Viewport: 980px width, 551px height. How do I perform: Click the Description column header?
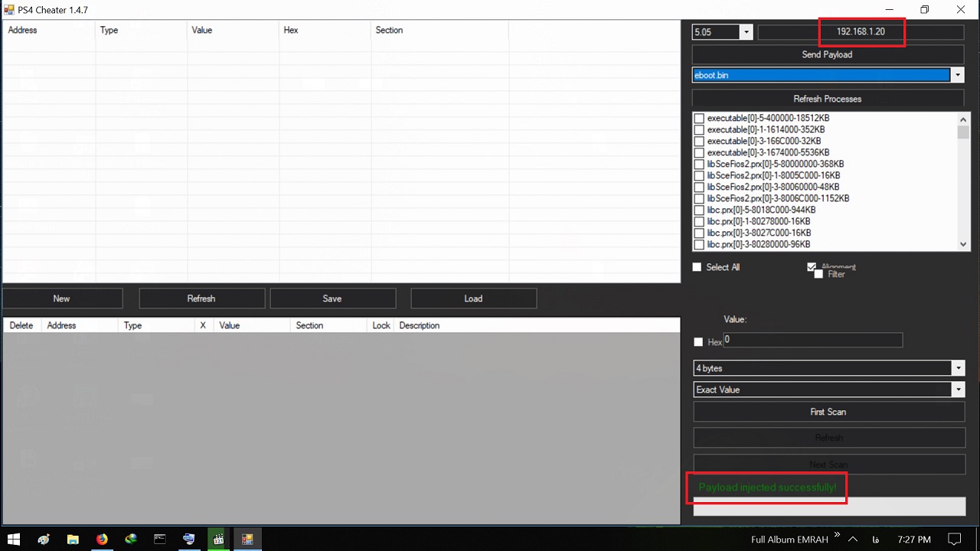click(x=419, y=325)
